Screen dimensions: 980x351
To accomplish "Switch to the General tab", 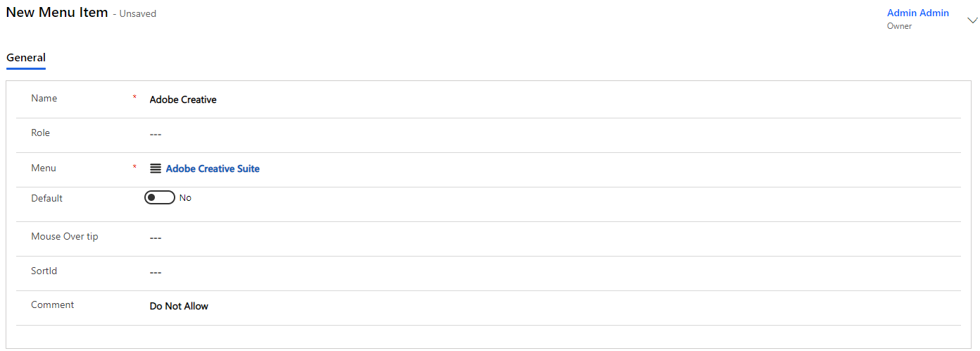I will tap(26, 58).
